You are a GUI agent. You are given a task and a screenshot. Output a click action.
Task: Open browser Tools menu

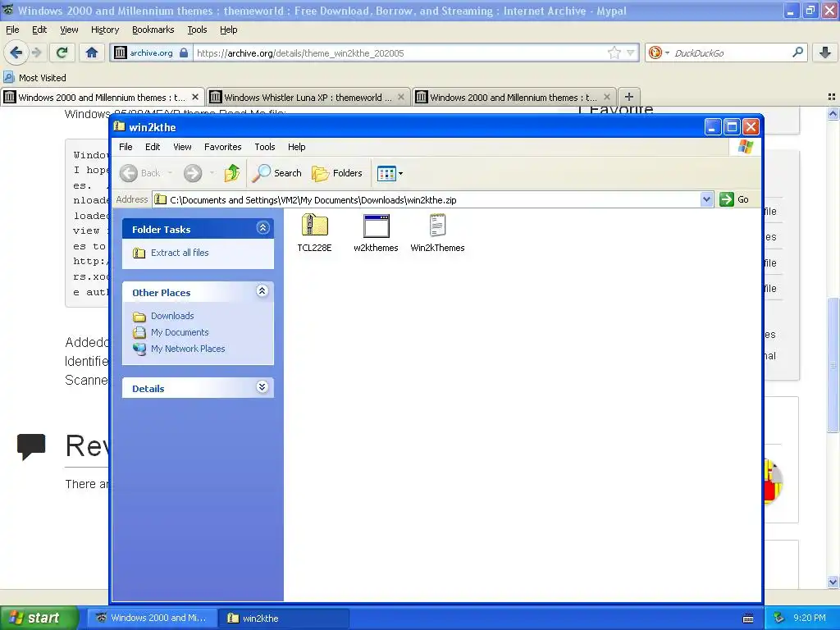tap(197, 30)
